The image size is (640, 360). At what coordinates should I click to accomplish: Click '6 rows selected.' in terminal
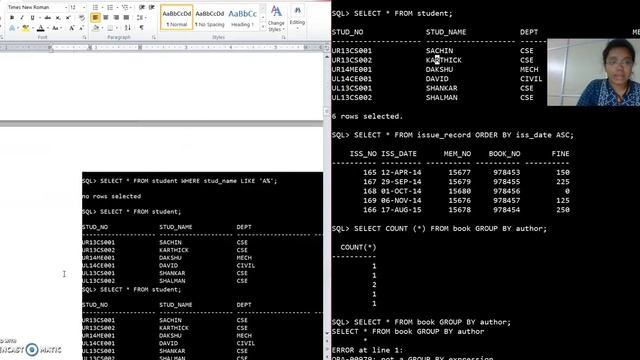click(x=367, y=116)
